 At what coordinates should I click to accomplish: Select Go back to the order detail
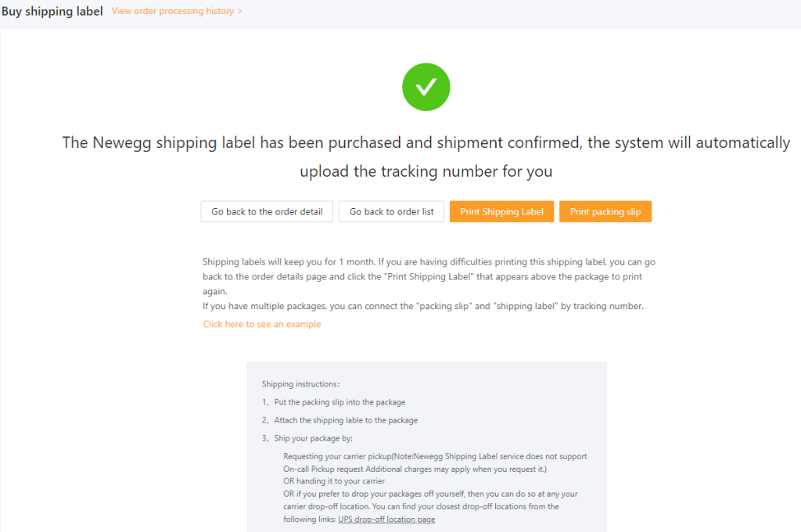[266, 211]
